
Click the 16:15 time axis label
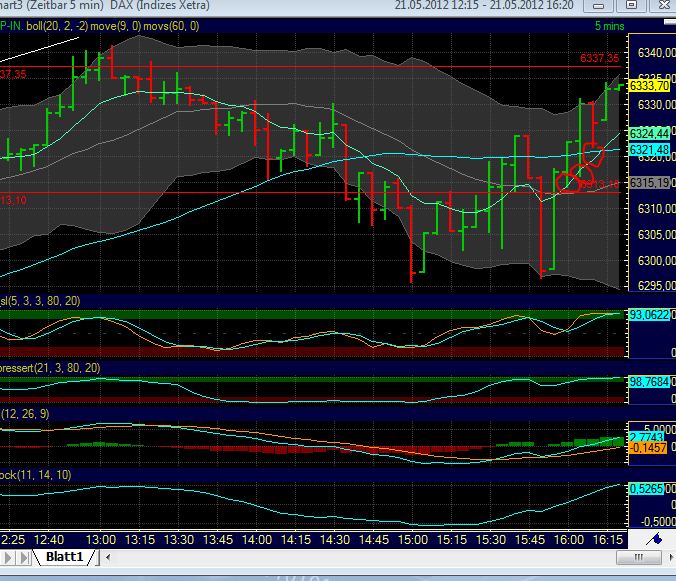608,540
